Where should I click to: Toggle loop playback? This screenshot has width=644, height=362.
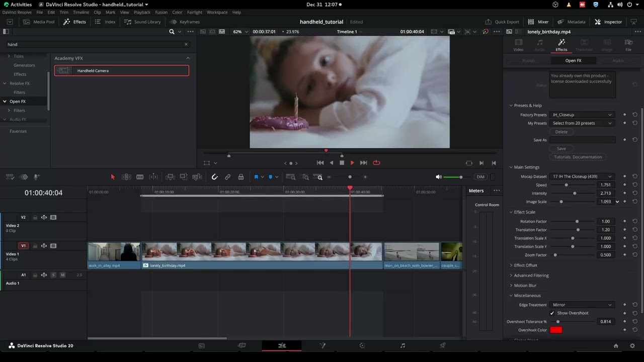[376, 163]
